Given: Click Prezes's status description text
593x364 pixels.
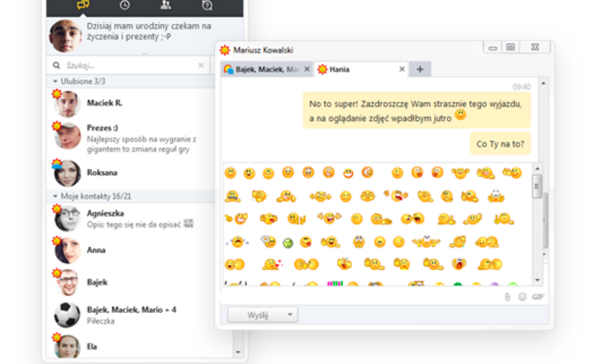Looking at the screenshot, I should [x=142, y=144].
